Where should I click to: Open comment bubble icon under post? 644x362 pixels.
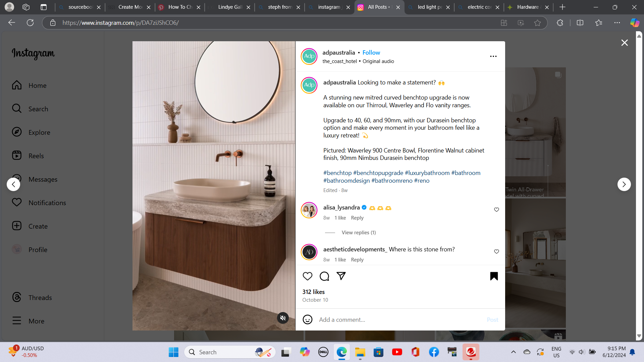324,276
